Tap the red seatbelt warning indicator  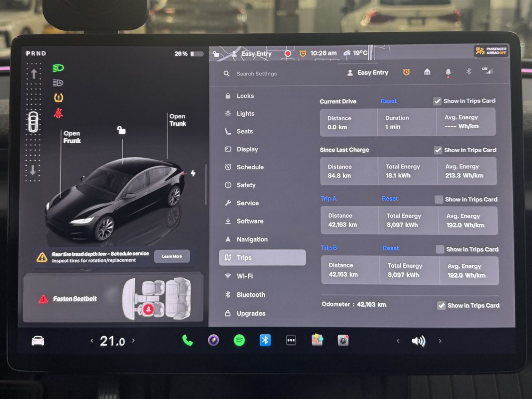click(59, 113)
